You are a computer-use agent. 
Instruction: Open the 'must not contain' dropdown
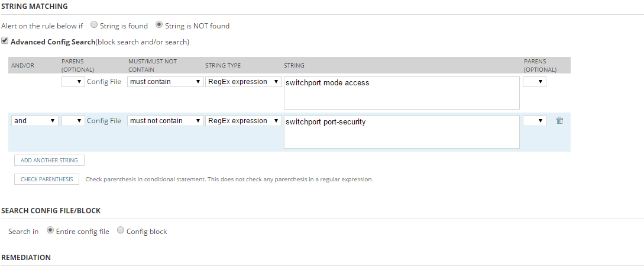pos(165,120)
